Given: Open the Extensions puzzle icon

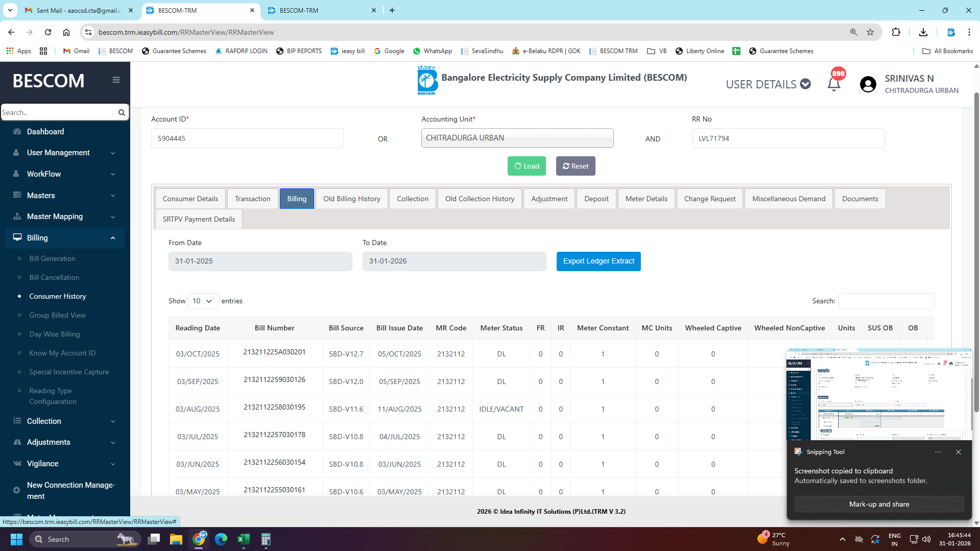Looking at the screenshot, I should pyautogui.click(x=896, y=32).
